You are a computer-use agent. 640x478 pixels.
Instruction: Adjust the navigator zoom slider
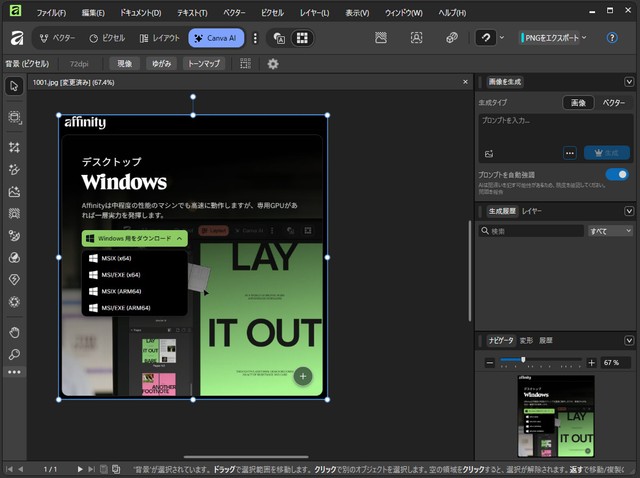522,362
